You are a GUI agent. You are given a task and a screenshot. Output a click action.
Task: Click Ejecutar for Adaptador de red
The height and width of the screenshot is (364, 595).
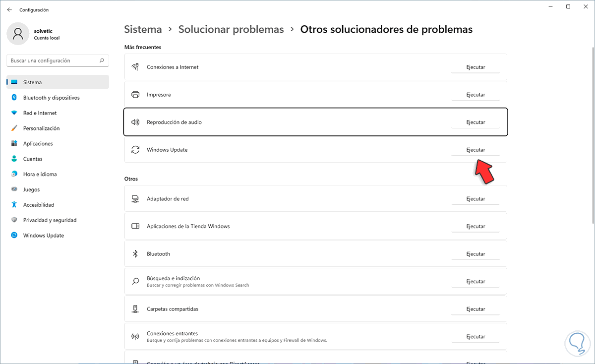(476, 199)
